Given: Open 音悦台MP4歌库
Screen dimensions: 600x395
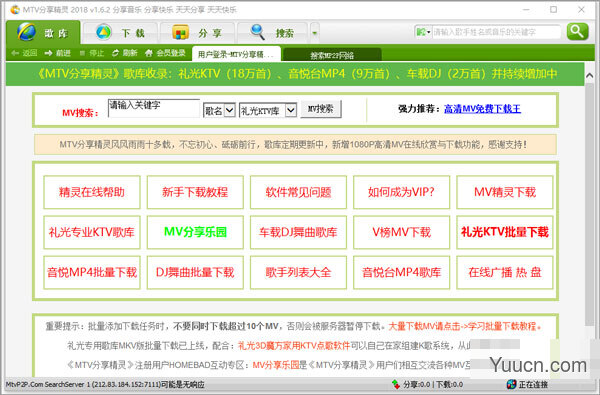Looking at the screenshot, I should point(401,273).
